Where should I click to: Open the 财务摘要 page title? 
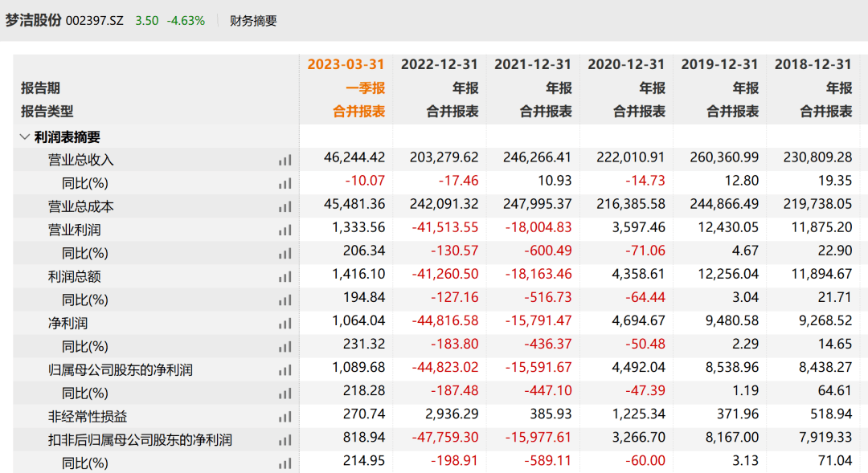[x=253, y=21]
